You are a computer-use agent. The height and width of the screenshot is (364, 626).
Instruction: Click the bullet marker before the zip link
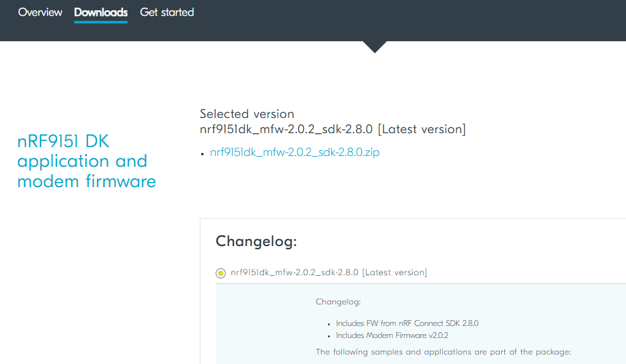point(202,153)
